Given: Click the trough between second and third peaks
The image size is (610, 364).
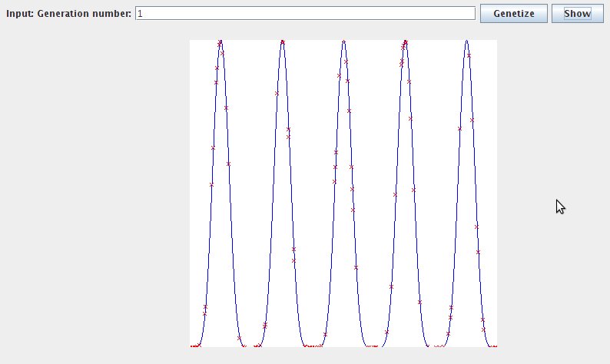Looking at the screenshot, I should [313, 346].
